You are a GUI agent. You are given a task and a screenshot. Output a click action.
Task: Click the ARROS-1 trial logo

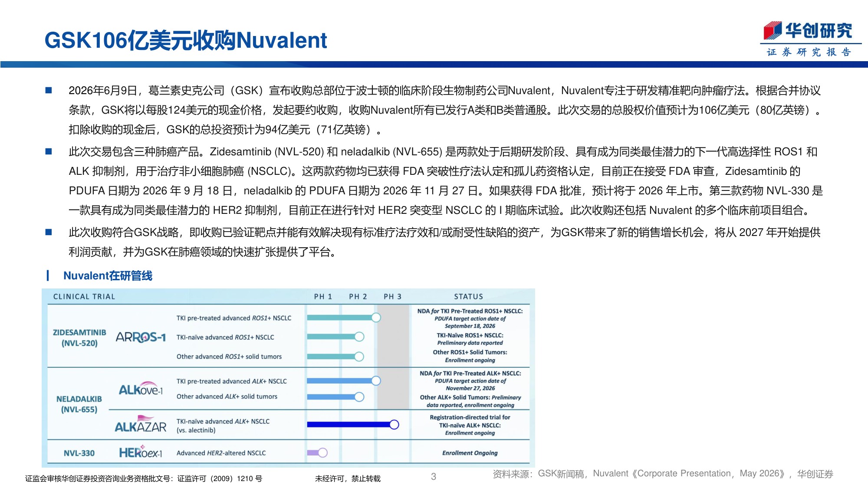tap(141, 337)
